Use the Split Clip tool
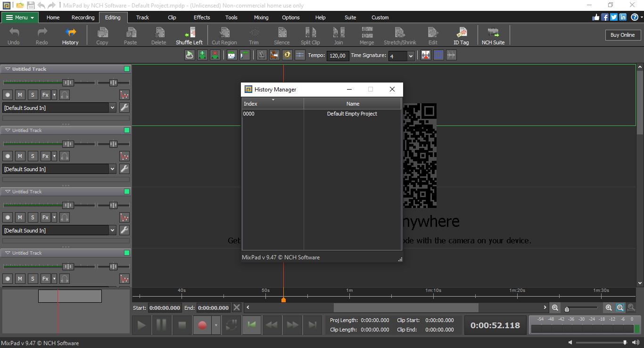Screen dimensions: 644x348 click(x=310, y=36)
